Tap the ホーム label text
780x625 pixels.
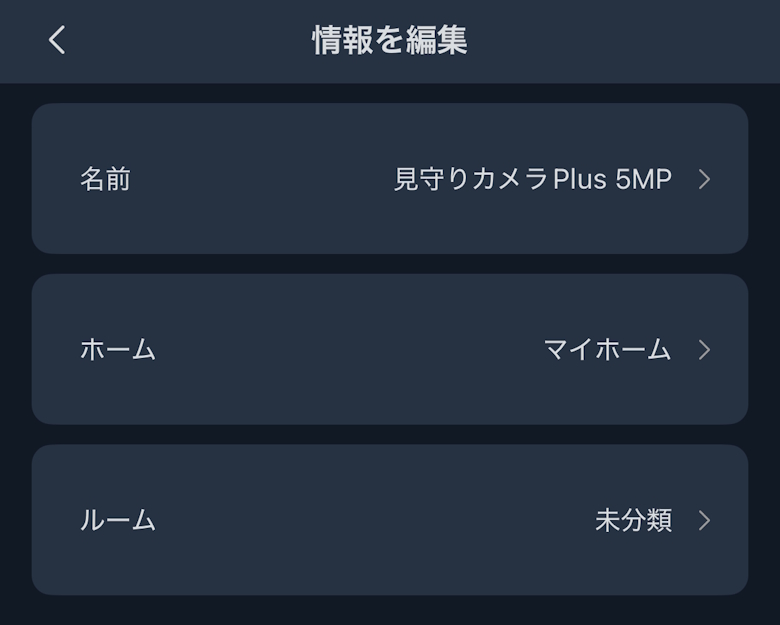pos(118,349)
